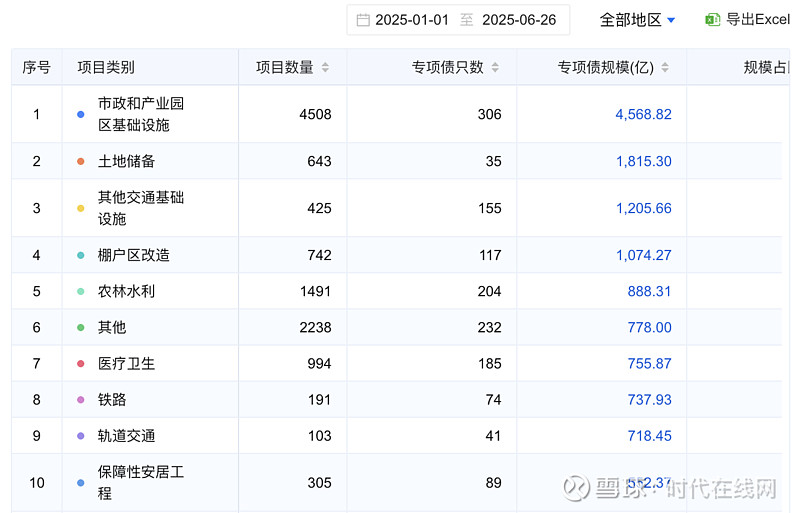This screenshot has height=513, width=800.
Task: Open amount link 1,205.66
Action: [x=644, y=208]
